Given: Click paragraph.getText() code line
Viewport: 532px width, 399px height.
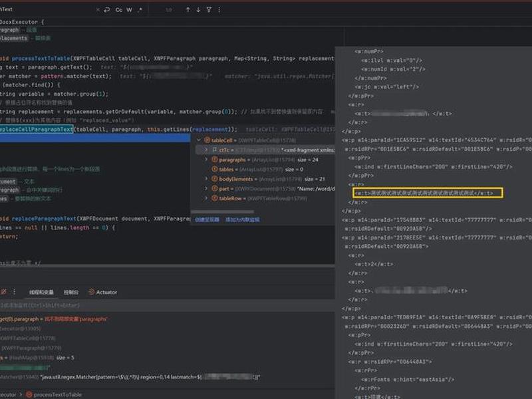Looking at the screenshot, I should (60, 67).
